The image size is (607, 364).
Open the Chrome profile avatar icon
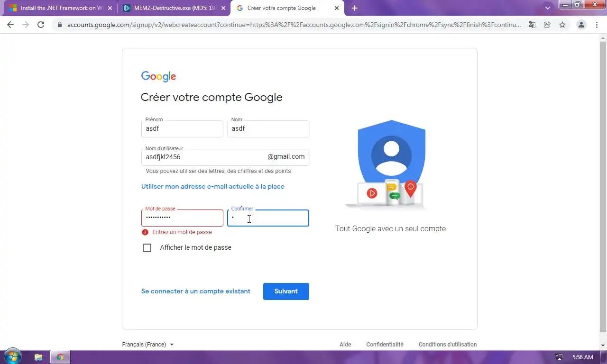(x=581, y=25)
